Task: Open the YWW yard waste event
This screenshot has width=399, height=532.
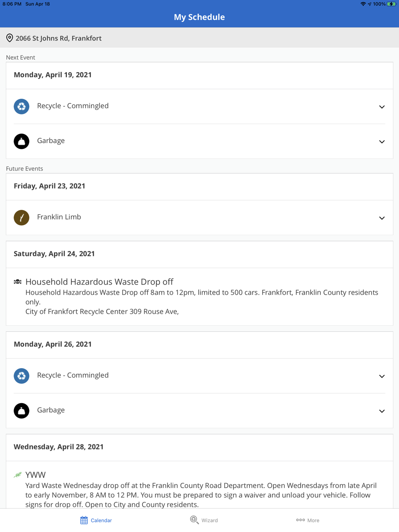Action: pyautogui.click(x=36, y=475)
